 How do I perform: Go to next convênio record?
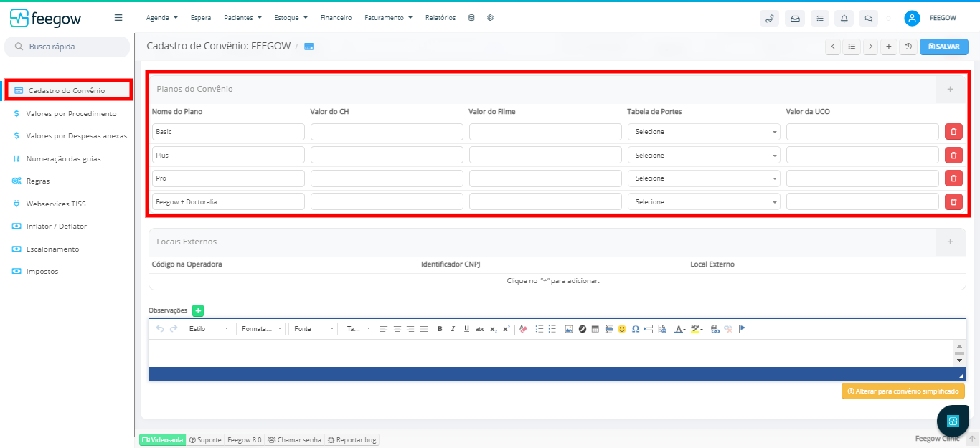pos(870,47)
